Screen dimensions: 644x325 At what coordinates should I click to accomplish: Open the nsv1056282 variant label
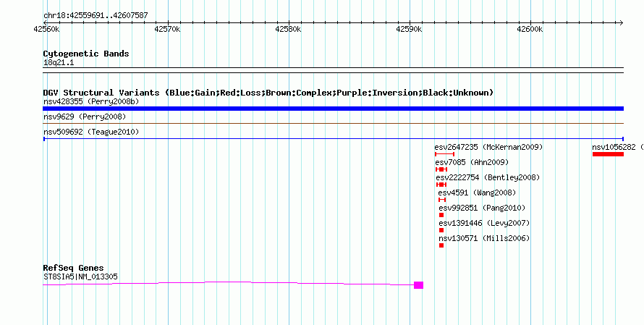pyautogui.click(x=618, y=147)
